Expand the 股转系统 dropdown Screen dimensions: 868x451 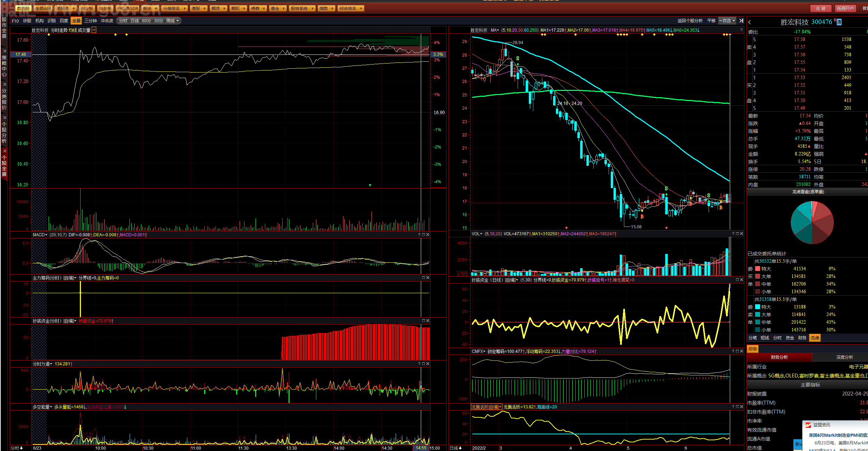(x=312, y=8)
